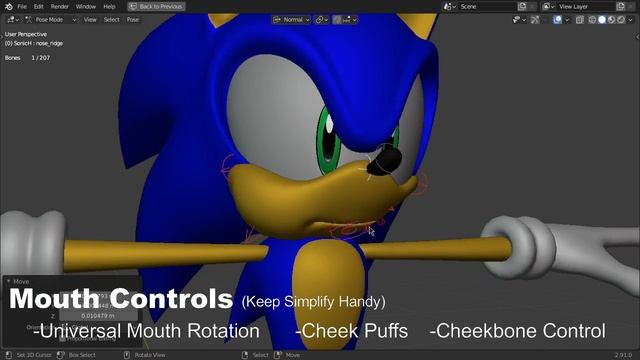Screen dimensions: 640x360
Task: Open the Edit menu
Action: tap(38, 7)
